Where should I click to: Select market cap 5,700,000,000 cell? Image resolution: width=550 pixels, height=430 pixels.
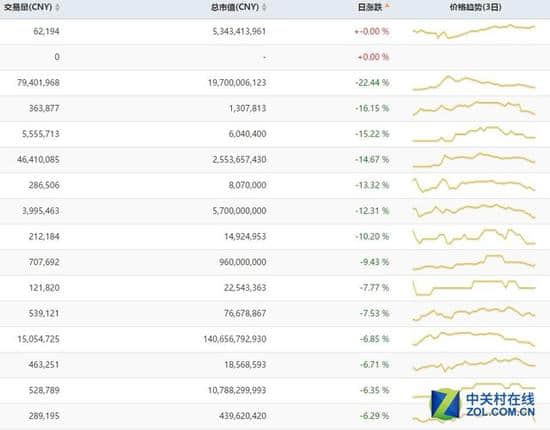[239, 210]
